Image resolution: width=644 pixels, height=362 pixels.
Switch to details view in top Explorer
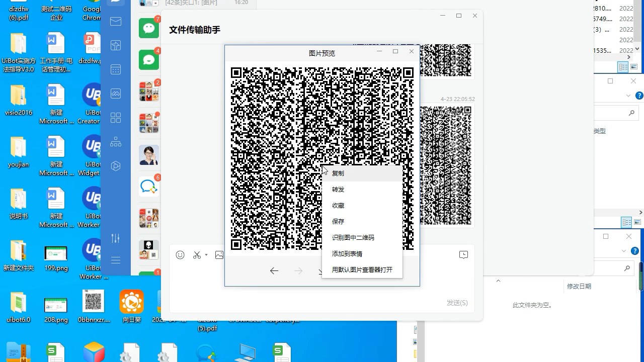click(x=623, y=67)
